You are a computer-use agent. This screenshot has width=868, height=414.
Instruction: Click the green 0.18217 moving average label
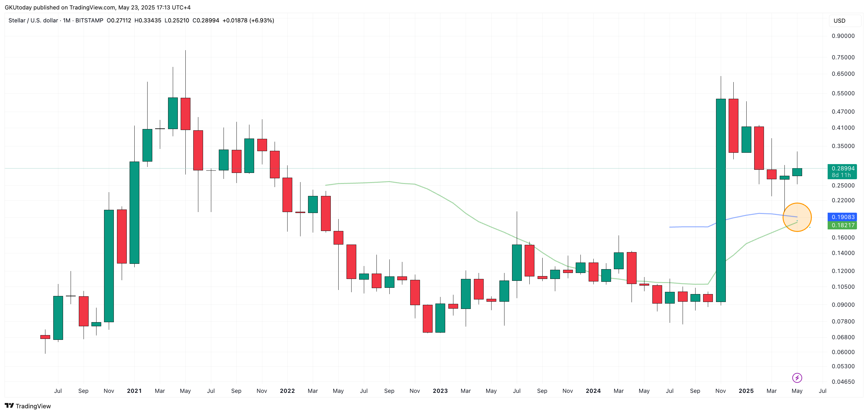pos(842,225)
